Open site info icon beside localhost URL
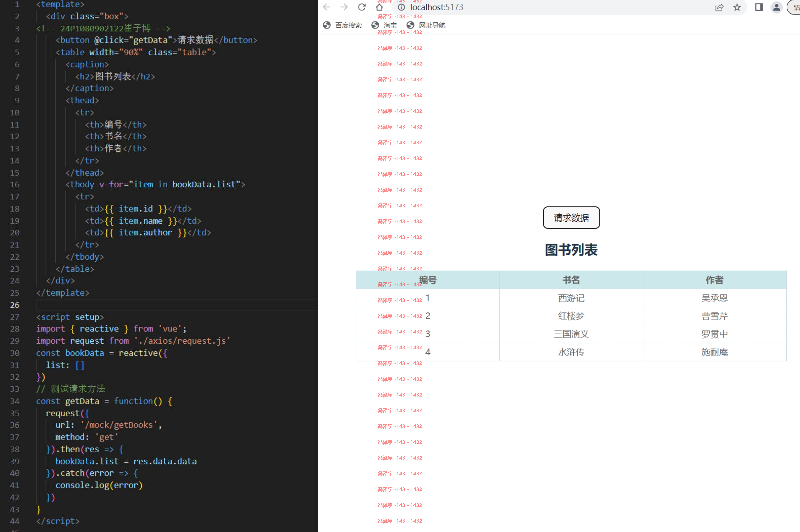Image resolution: width=800 pixels, height=532 pixels. point(401,7)
